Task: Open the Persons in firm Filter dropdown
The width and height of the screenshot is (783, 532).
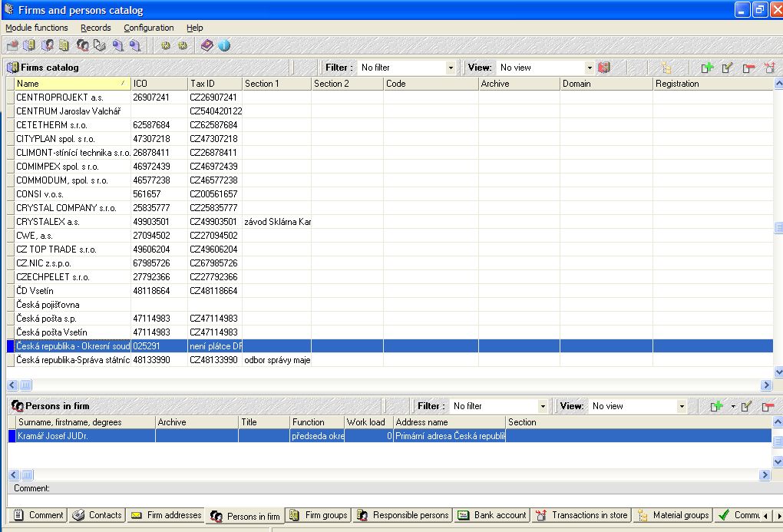Action: pyautogui.click(x=542, y=406)
